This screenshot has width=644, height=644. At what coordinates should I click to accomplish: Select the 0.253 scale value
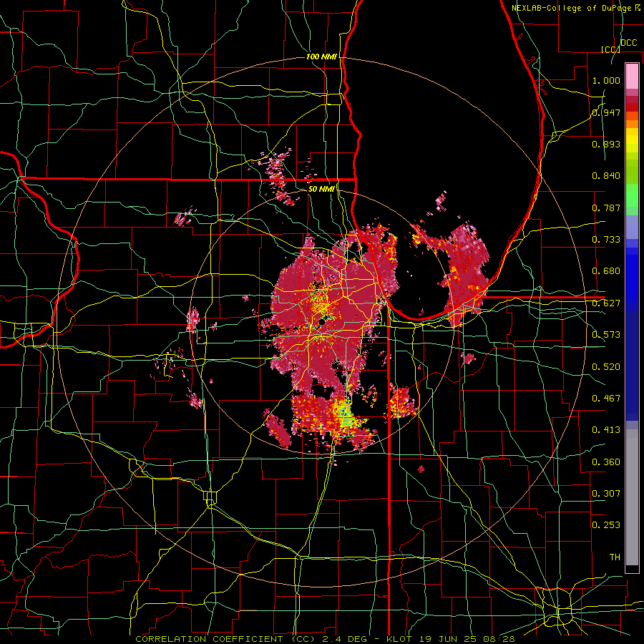point(606,525)
